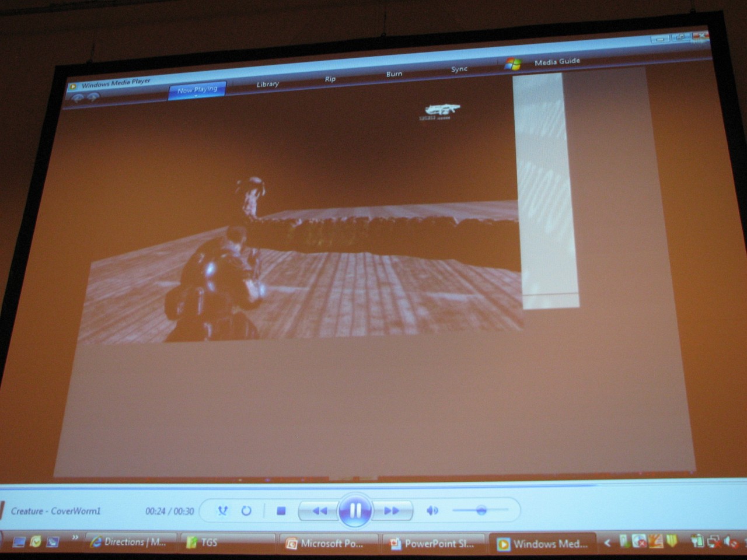747x560 pixels.
Task: Click red-X security alert tray icon
Action: [x=639, y=542]
